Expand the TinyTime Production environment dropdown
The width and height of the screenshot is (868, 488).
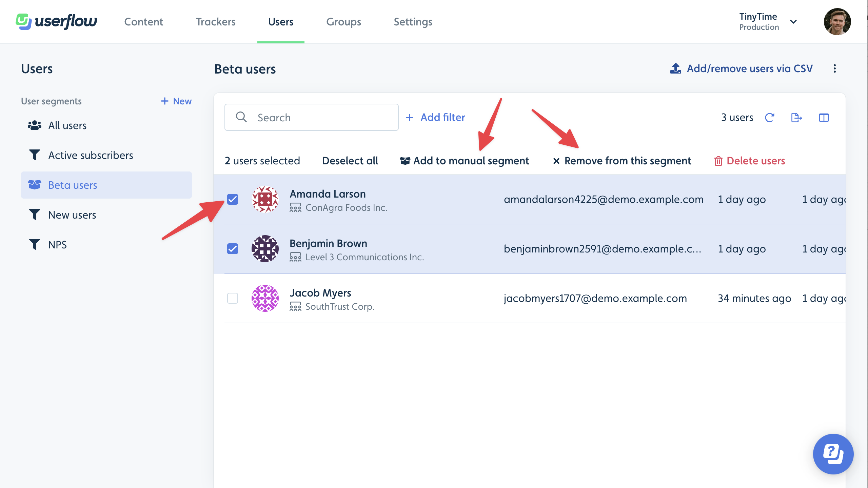coord(768,22)
